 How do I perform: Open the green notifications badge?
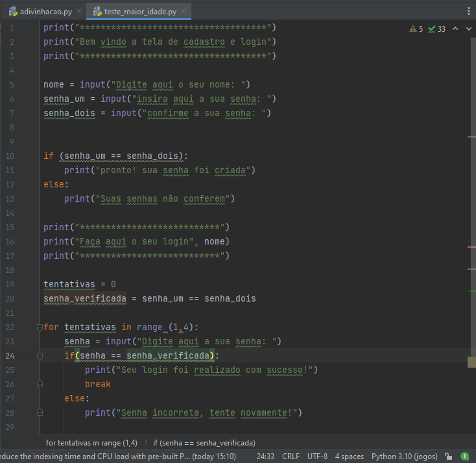[464, 457]
